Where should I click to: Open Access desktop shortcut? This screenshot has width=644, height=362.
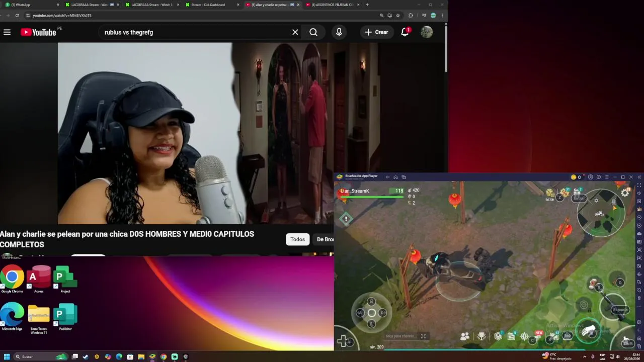(x=39, y=279)
